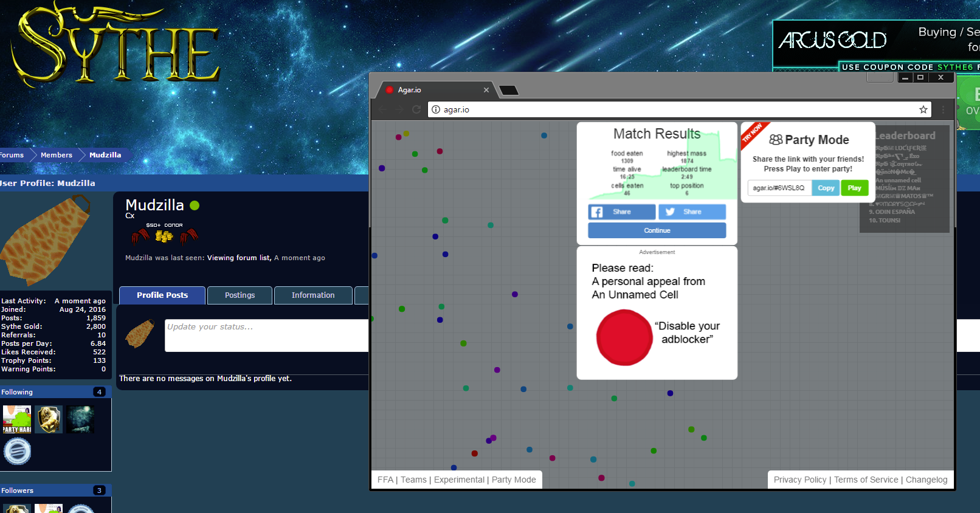Image resolution: width=980 pixels, height=513 pixels.
Task: Open a new browser tab
Action: (x=509, y=91)
